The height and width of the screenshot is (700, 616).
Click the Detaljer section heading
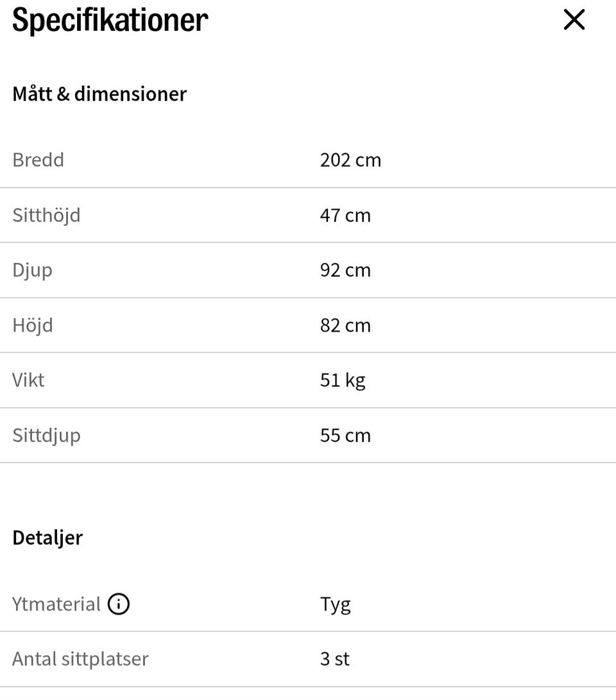click(47, 537)
